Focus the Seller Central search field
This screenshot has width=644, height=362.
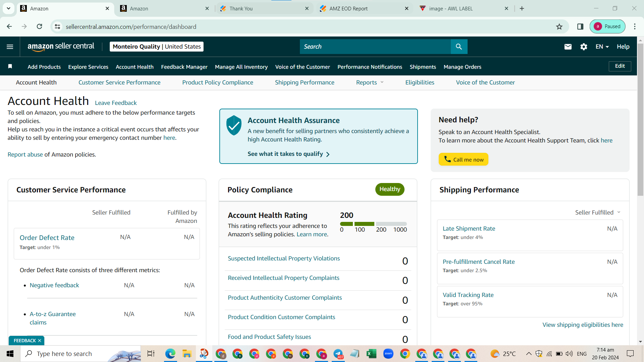pos(375,47)
